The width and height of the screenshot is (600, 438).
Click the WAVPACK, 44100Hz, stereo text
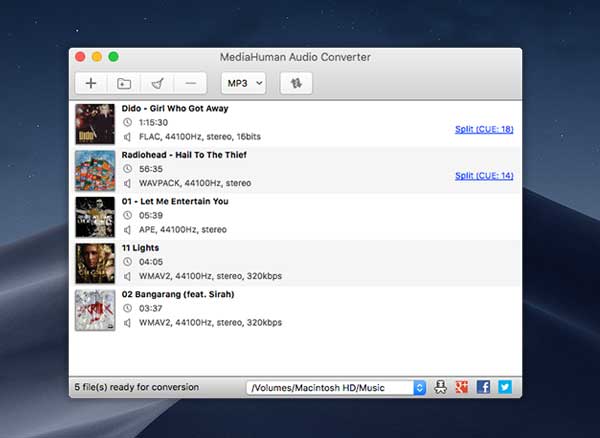click(x=195, y=183)
